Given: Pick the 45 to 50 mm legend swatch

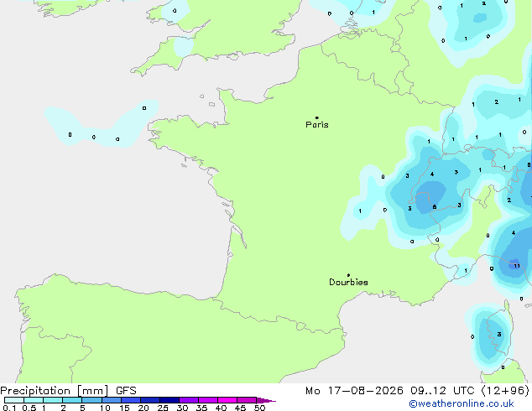Looking at the screenshot, I should (x=247, y=400).
